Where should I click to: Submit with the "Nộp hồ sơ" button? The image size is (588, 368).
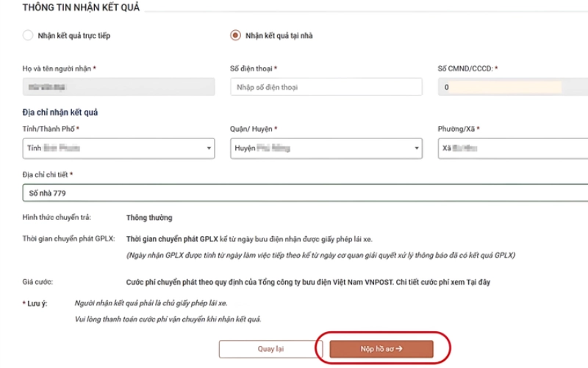pos(381,349)
